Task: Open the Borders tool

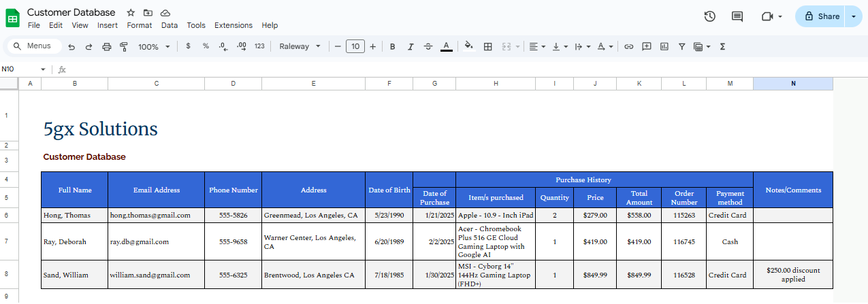Action: click(x=487, y=46)
